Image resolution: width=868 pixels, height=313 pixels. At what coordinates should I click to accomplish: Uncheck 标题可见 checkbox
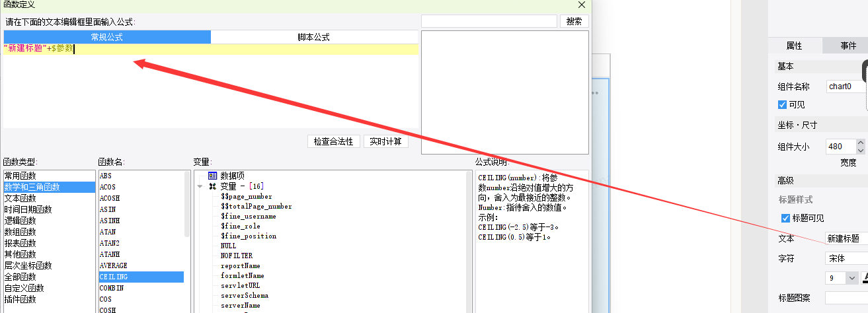click(785, 219)
